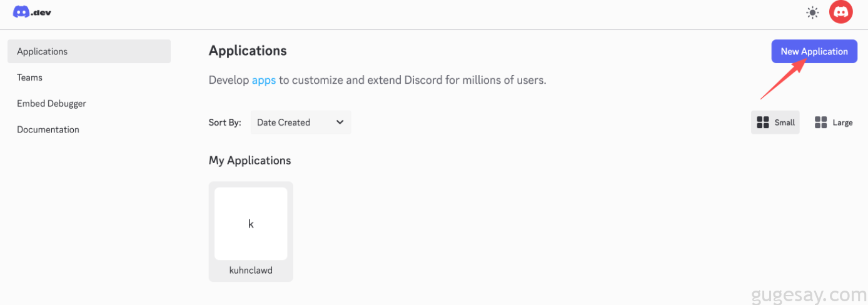The image size is (868, 305).
Task: Click the Small view four-square grid icon
Action: pyautogui.click(x=763, y=122)
